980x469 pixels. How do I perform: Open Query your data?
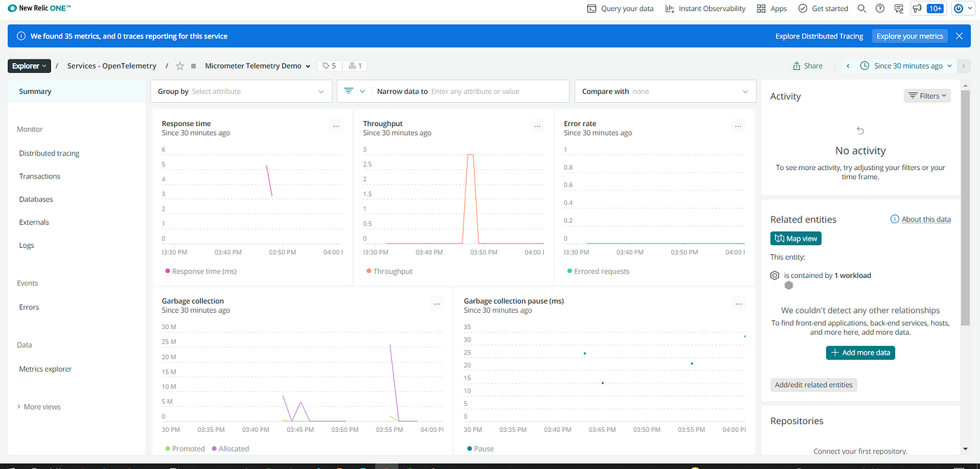[620, 8]
